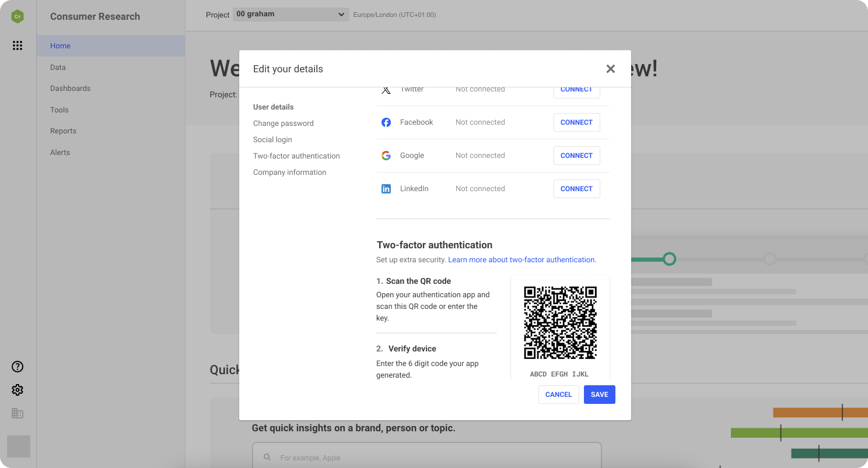Jump to Two-factor authentication section link
This screenshot has width=868, height=468.
pyautogui.click(x=296, y=156)
